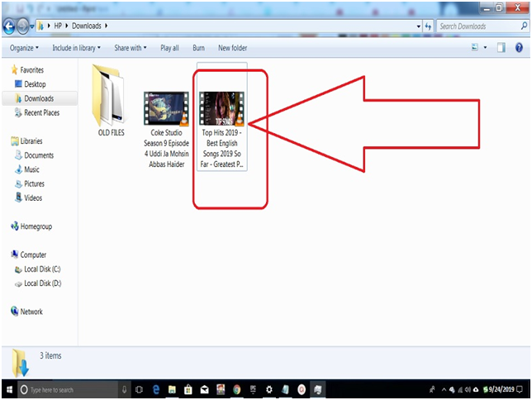Select Local Disk (D:) in the sidebar

(43, 283)
